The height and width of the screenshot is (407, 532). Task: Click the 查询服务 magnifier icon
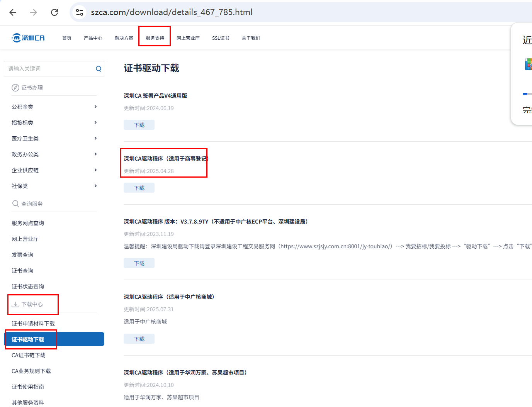point(15,203)
